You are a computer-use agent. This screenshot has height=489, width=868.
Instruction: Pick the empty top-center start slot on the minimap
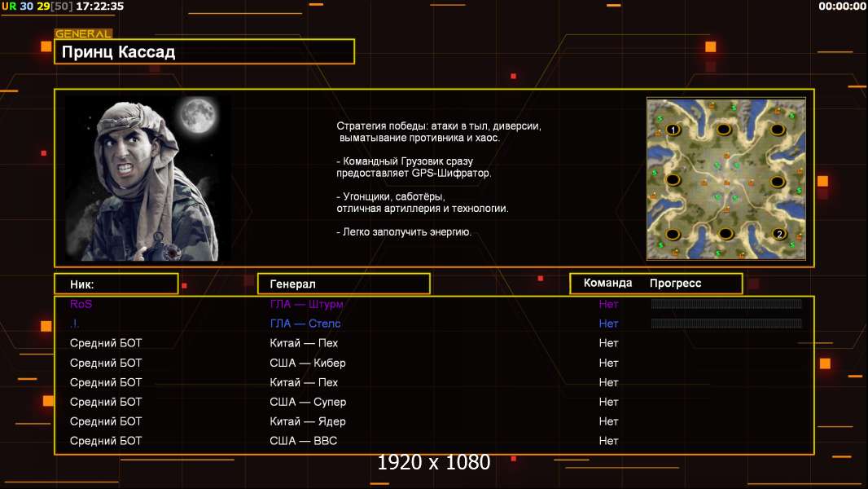724,130
